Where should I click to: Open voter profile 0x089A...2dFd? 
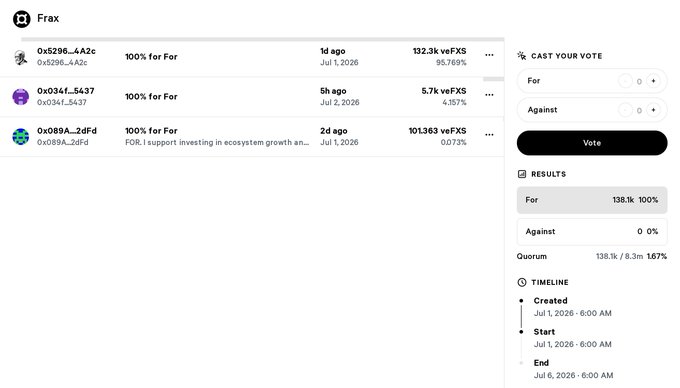(67, 131)
